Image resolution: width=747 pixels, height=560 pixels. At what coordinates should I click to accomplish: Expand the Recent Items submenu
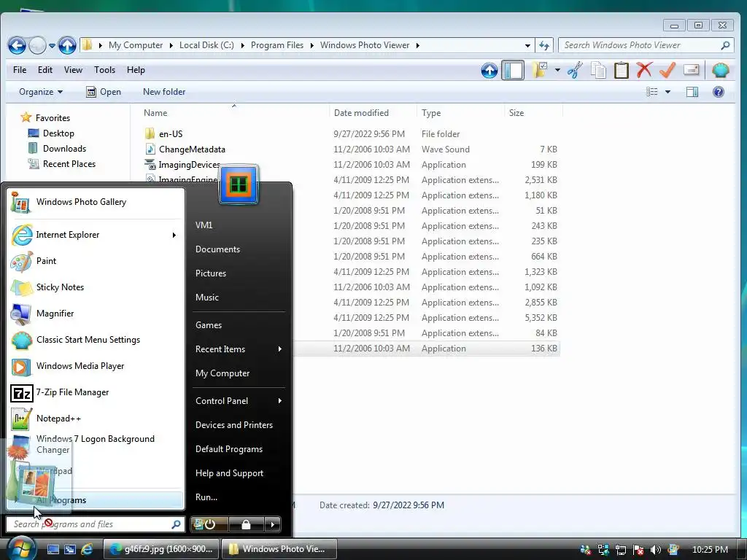point(239,349)
